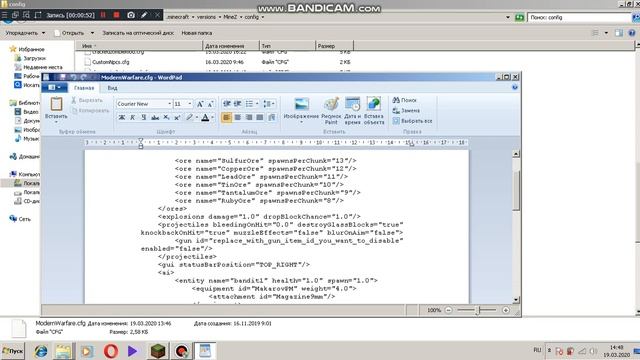Insert a picture with the Изображение icon

[x=301, y=104]
